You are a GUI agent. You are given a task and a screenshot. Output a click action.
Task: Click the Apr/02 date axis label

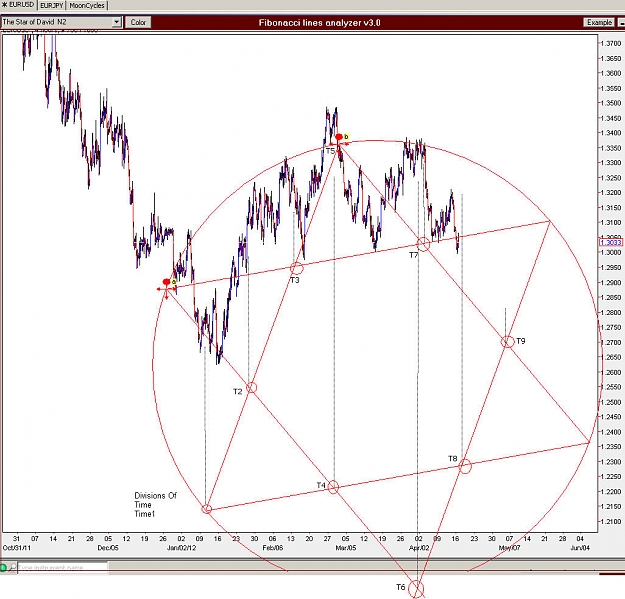(419, 548)
